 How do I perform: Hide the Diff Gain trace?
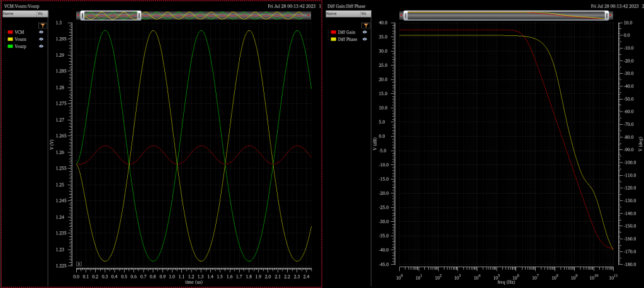tap(365, 32)
